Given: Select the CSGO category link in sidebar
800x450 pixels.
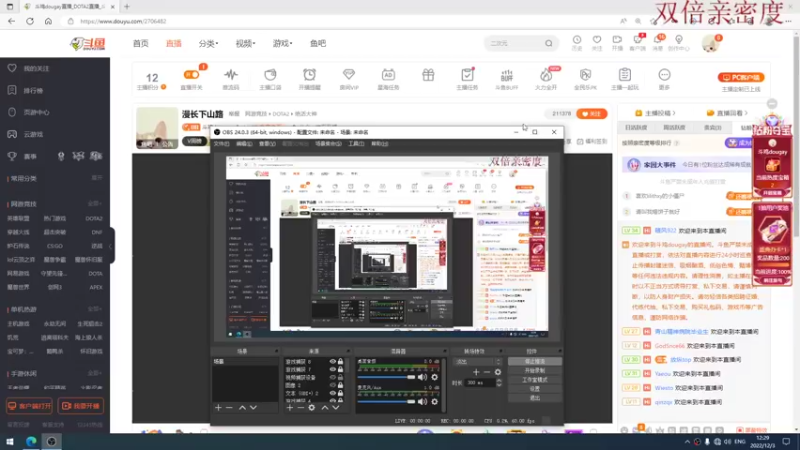Looking at the screenshot, I should (x=55, y=246).
